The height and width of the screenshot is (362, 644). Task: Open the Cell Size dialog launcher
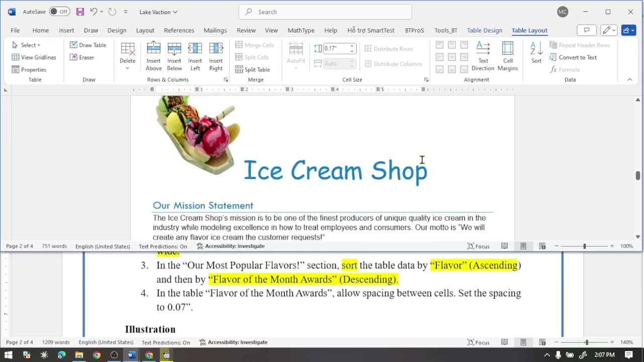pyautogui.click(x=426, y=80)
